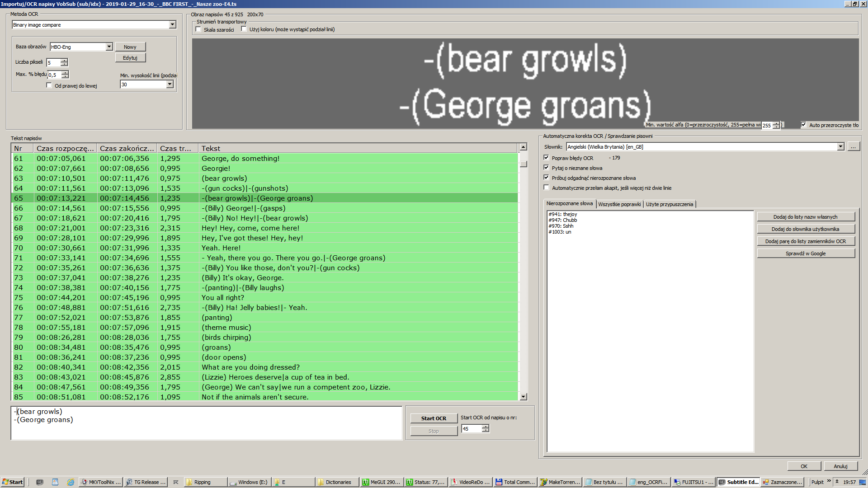
Task: Click Sprawdź w Google button
Action: tap(805, 253)
